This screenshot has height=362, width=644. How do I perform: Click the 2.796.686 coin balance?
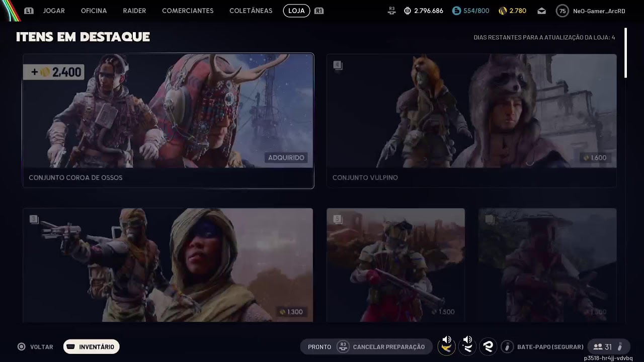click(429, 11)
